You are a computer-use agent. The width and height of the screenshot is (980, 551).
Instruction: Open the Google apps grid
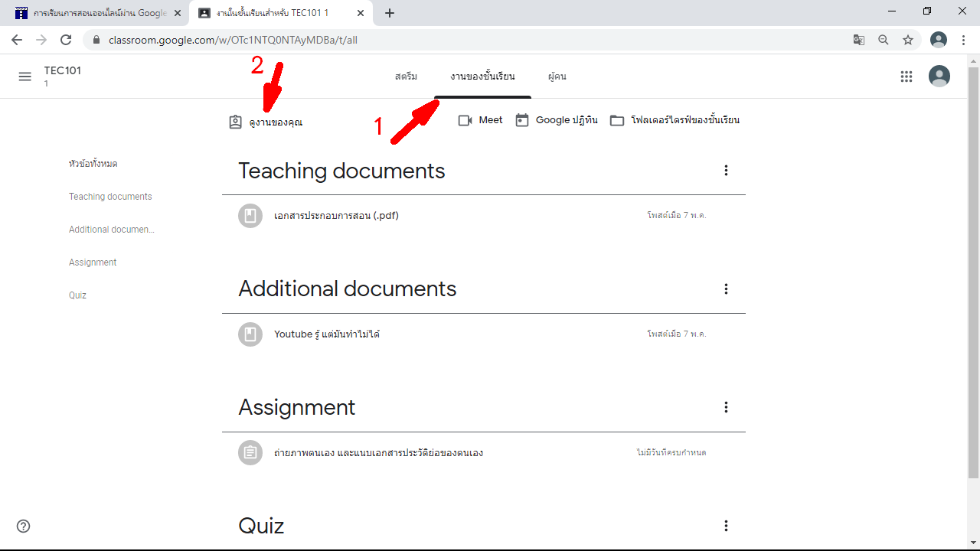[906, 77]
